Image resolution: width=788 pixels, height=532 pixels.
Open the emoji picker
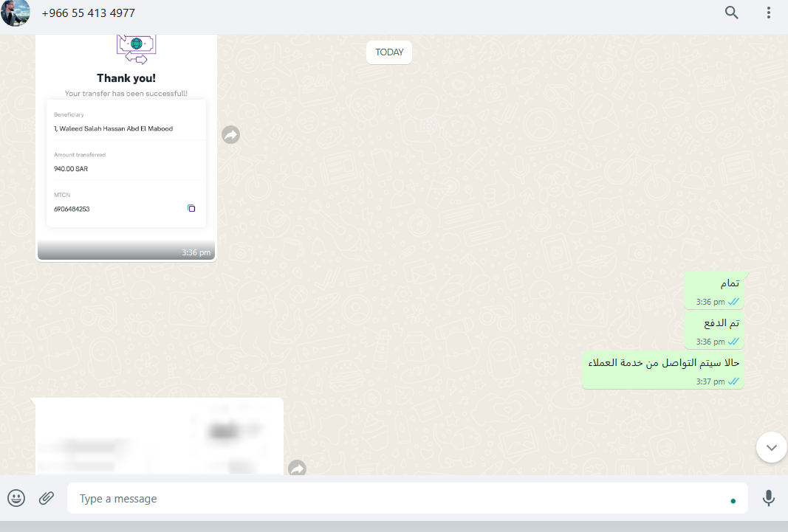pyautogui.click(x=16, y=498)
